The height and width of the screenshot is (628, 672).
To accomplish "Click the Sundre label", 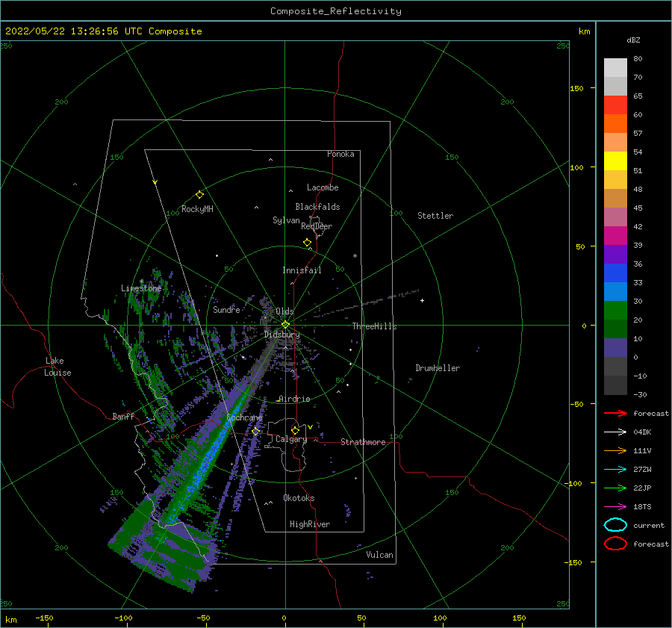I will [x=226, y=309].
